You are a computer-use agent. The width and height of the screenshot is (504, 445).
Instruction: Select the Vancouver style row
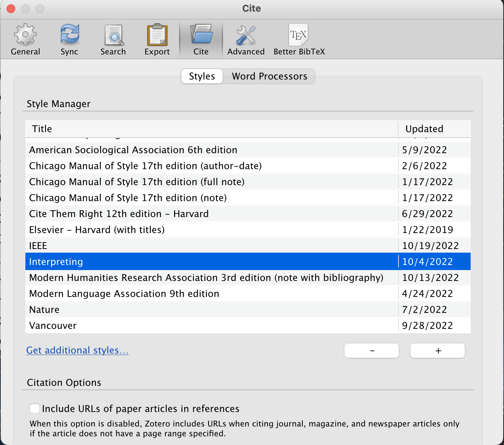tap(248, 325)
